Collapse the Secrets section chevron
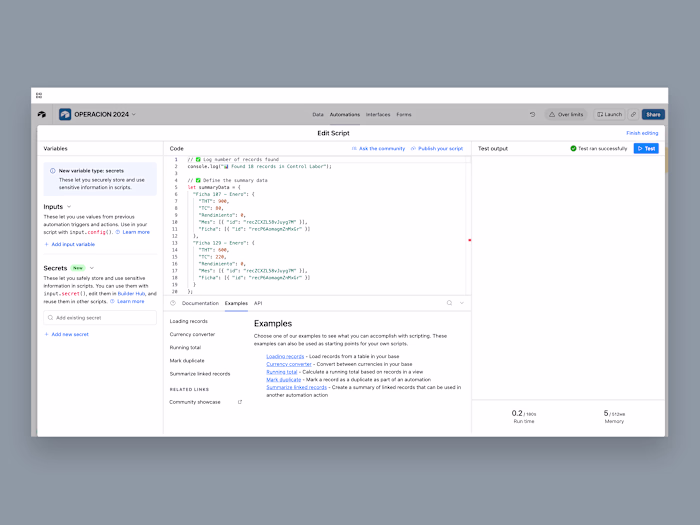This screenshot has width=700, height=525. 92,268
